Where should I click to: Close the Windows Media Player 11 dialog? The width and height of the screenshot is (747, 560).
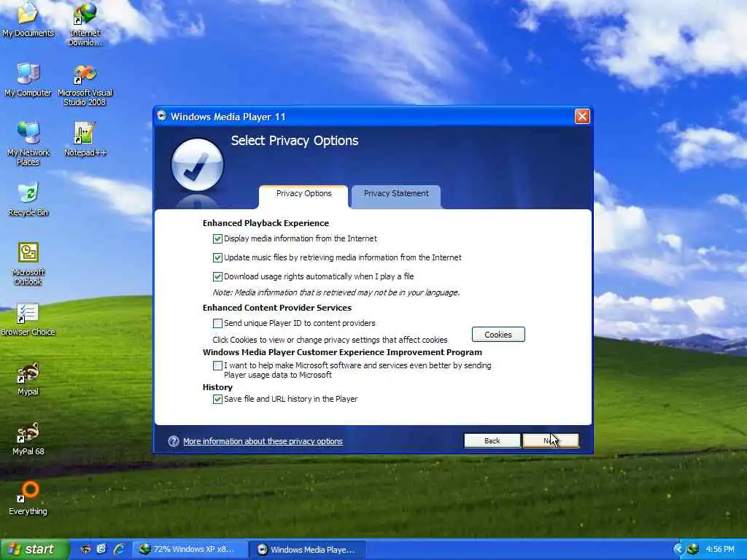pyautogui.click(x=582, y=116)
